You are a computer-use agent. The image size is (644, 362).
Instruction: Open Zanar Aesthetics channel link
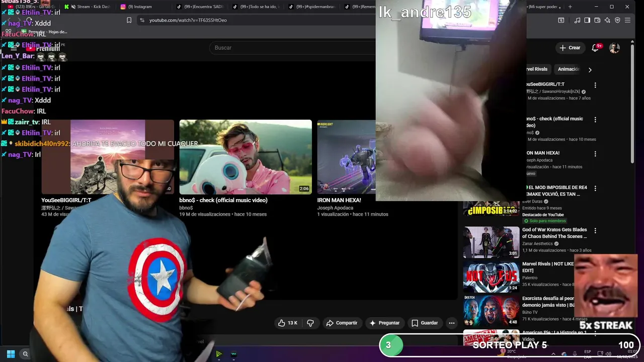coord(537,244)
